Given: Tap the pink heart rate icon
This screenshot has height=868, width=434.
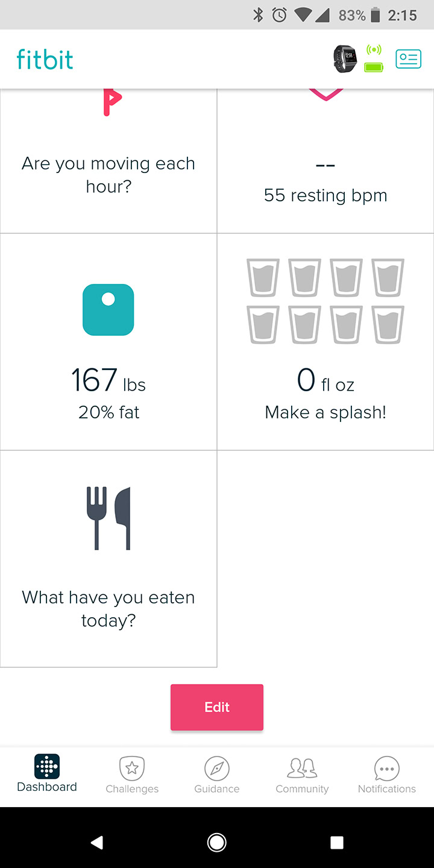Looking at the screenshot, I should [x=325, y=96].
